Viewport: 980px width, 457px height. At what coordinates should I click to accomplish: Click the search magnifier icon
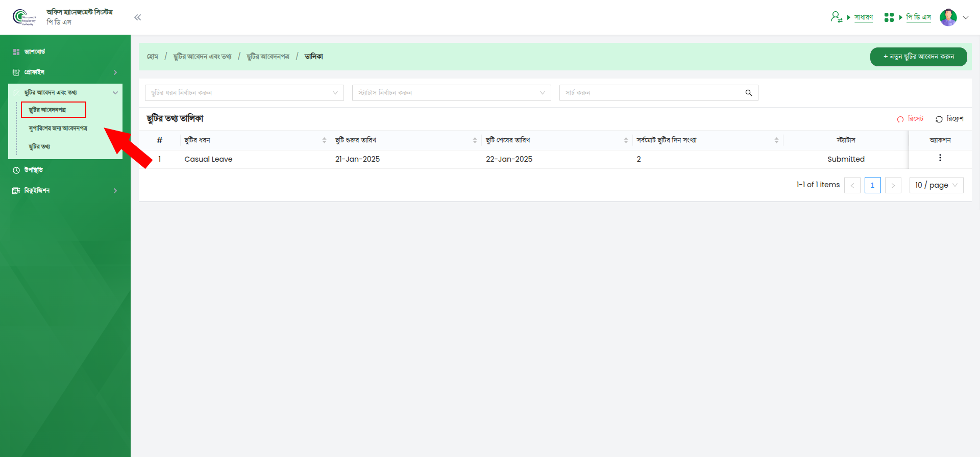tap(749, 93)
